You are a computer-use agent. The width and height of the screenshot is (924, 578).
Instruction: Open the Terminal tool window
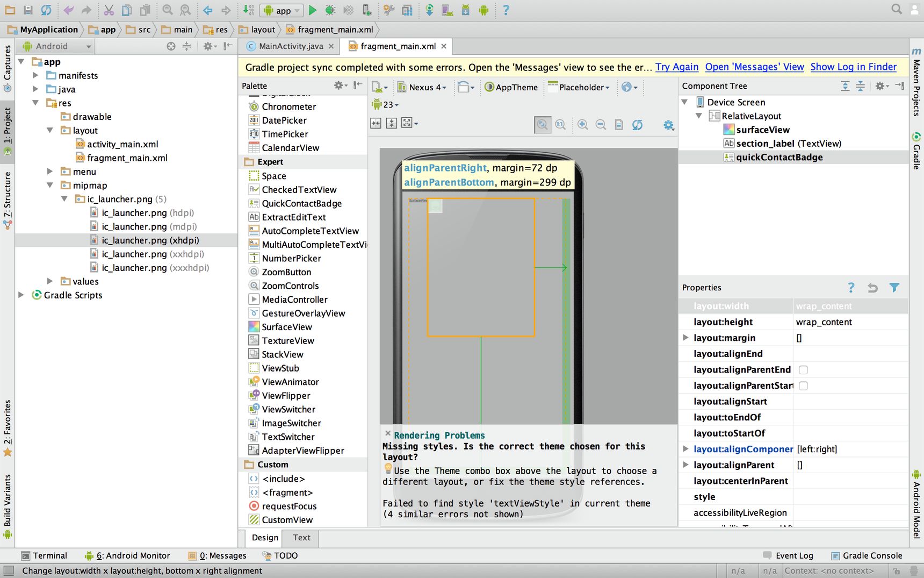coord(44,555)
